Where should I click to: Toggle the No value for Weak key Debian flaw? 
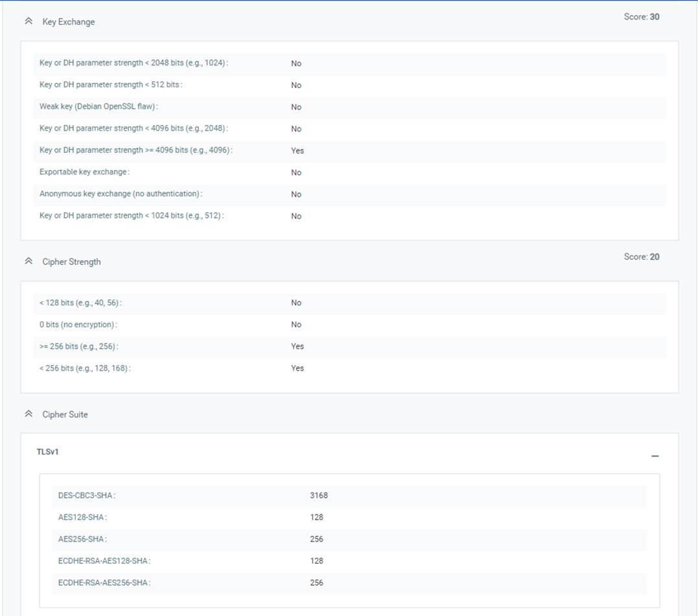(x=296, y=107)
